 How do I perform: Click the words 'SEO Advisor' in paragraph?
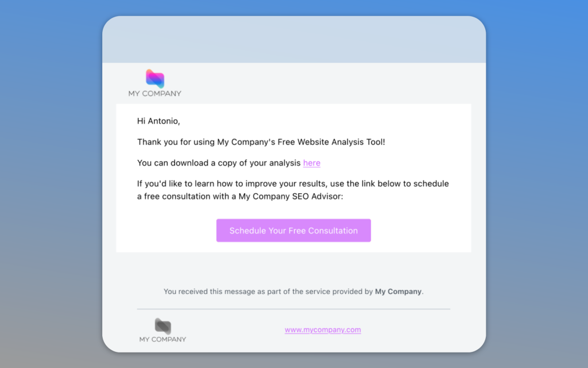317,197
